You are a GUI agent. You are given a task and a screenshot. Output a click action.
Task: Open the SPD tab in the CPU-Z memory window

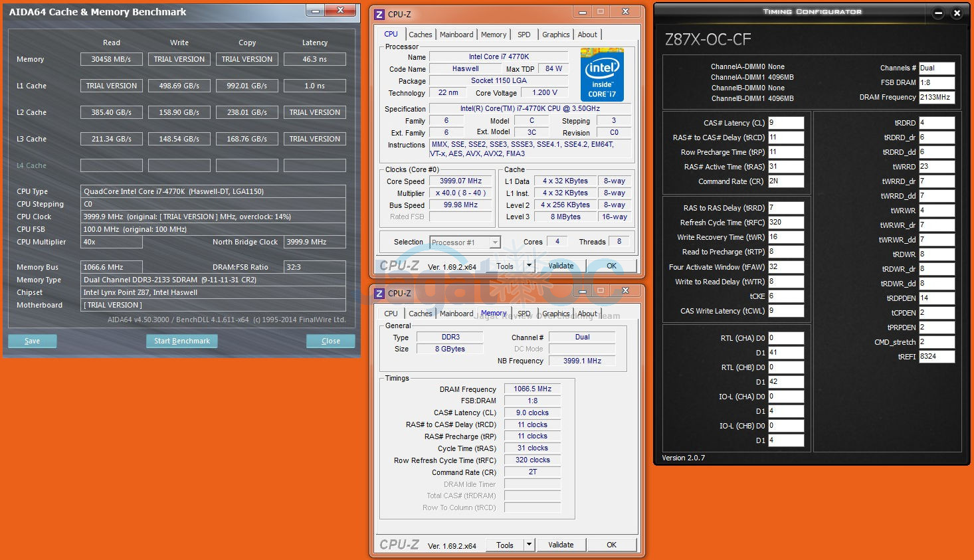pyautogui.click(x=524, y=314)
